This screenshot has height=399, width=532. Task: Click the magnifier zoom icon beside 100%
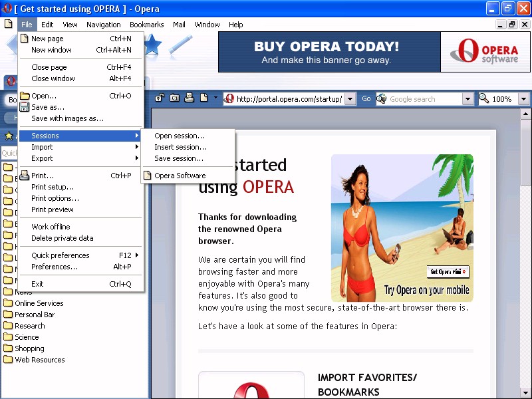coord(483,99)
